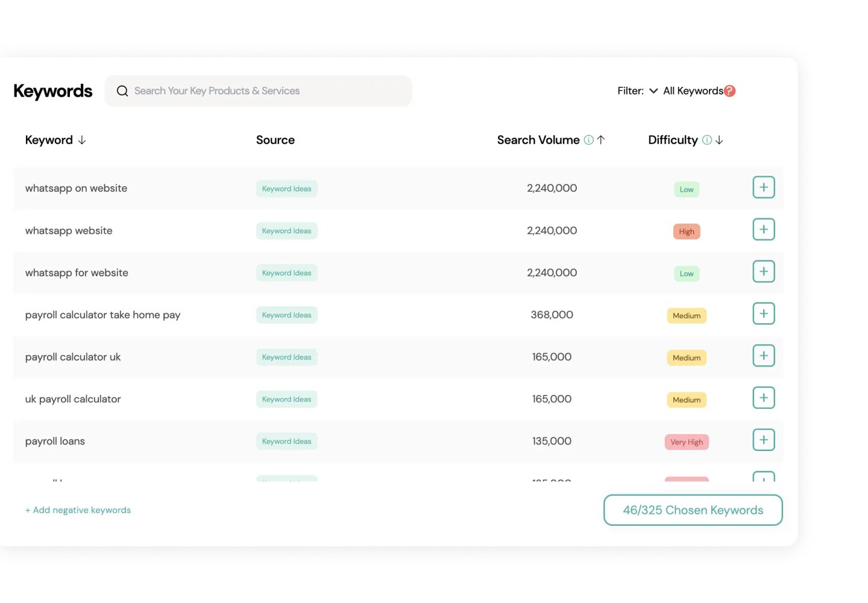Click the 368,000 search volume value
This screenshot has width=868, height=603.
(x=552, y=315)
